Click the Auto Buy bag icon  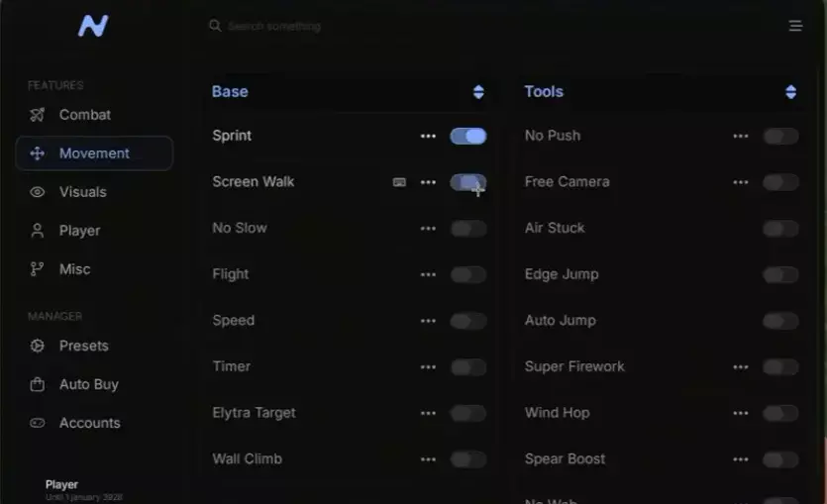pos(37,384)
